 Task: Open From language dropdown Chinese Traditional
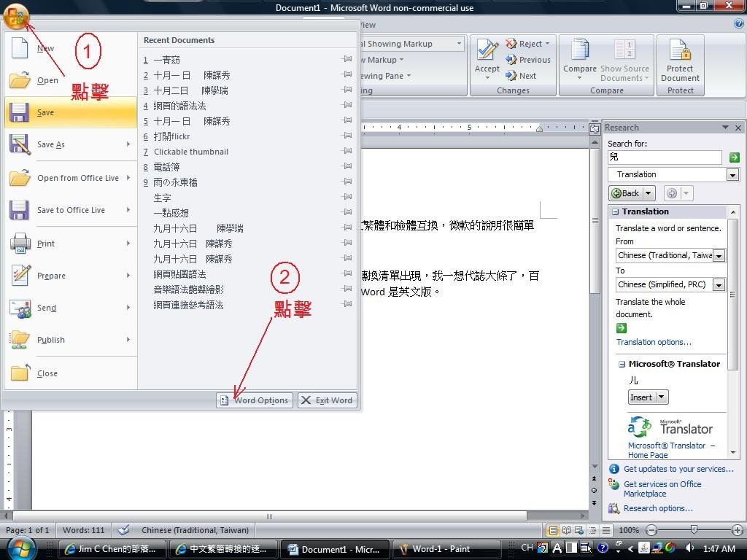(719, 256)
